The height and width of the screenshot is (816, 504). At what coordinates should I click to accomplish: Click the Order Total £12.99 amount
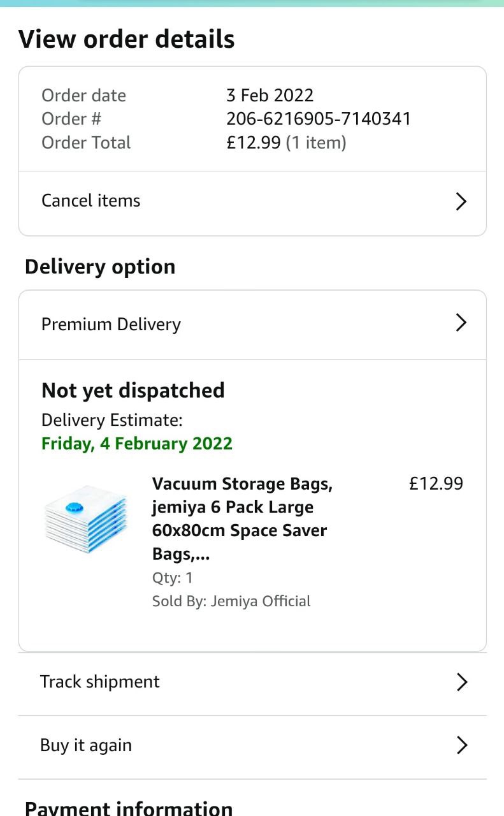tap(254, 142)
